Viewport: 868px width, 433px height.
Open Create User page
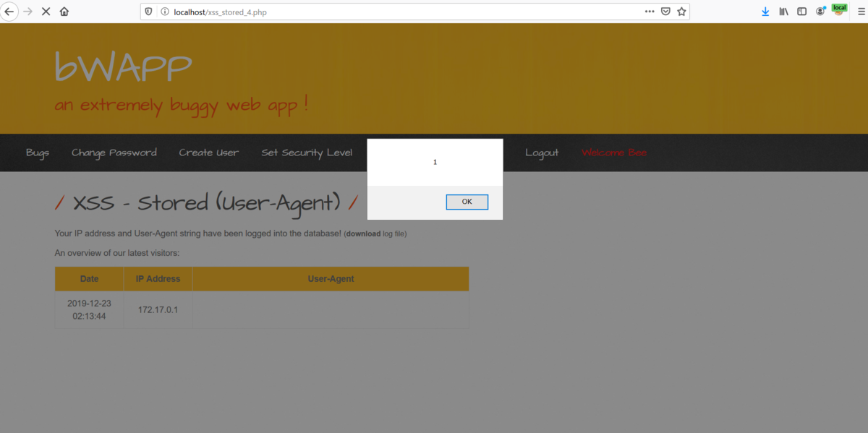[x=209, y=153]
